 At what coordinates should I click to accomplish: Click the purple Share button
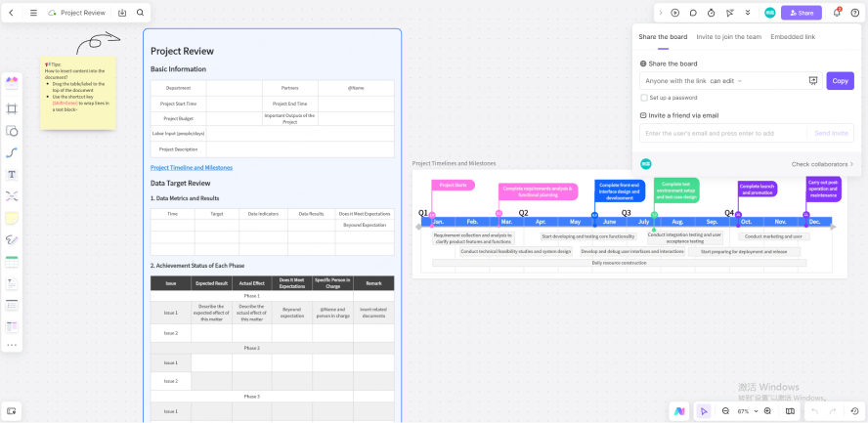[x=802, y=13]
